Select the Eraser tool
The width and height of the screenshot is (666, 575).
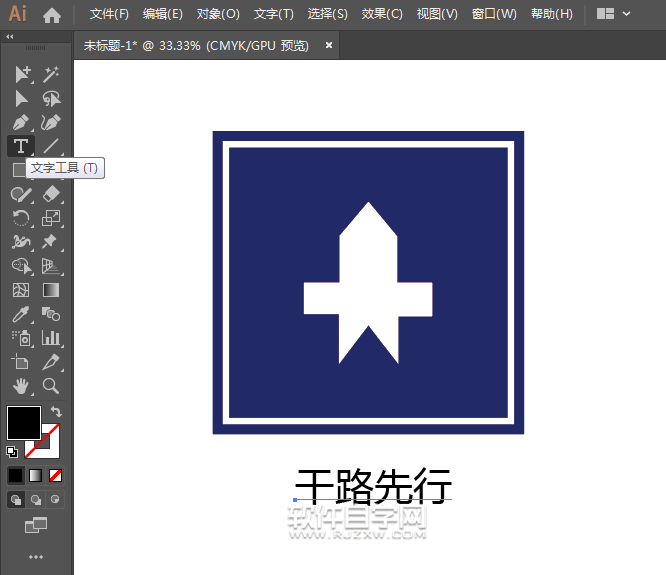tap(51, 194)
